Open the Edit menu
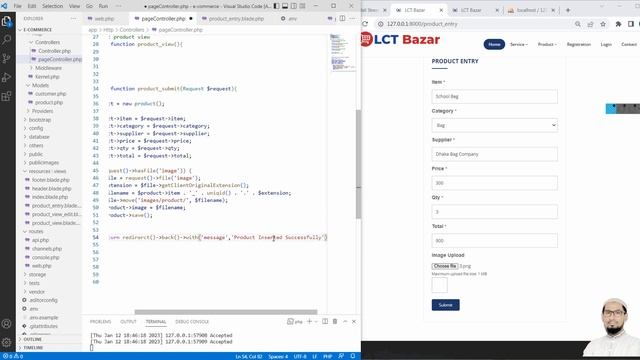The image size is (640, 360). (32, 6)
